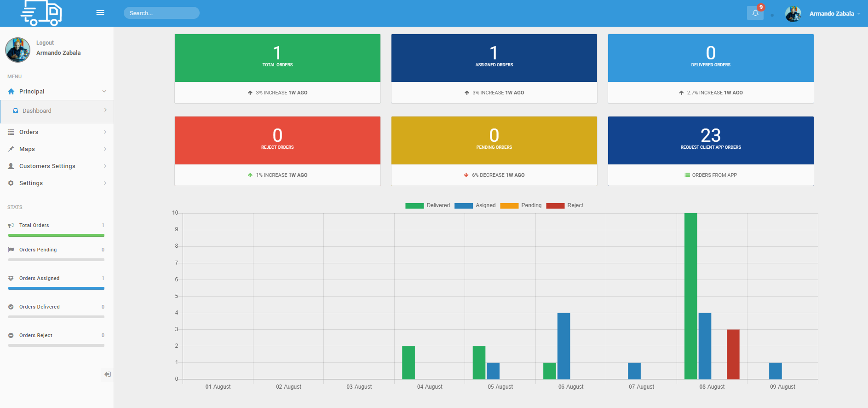Click the Logout link

(x=45, y=43)
